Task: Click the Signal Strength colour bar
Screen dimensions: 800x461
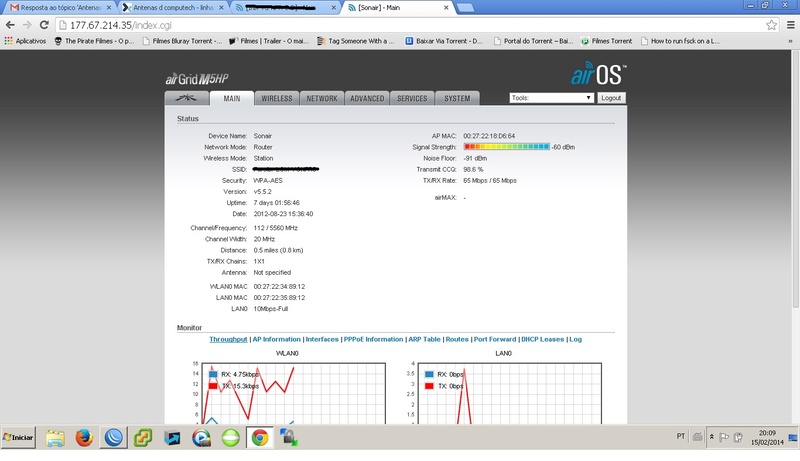Action: click(x=507, y=147)
